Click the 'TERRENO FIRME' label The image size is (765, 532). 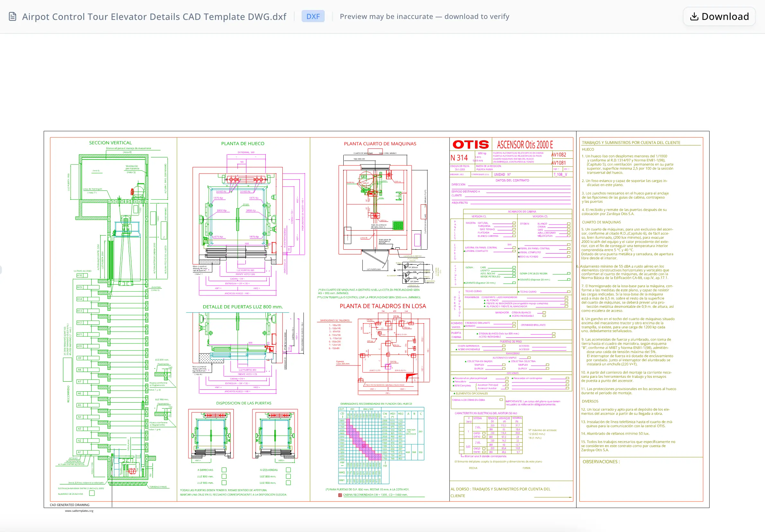coord(158,487)
